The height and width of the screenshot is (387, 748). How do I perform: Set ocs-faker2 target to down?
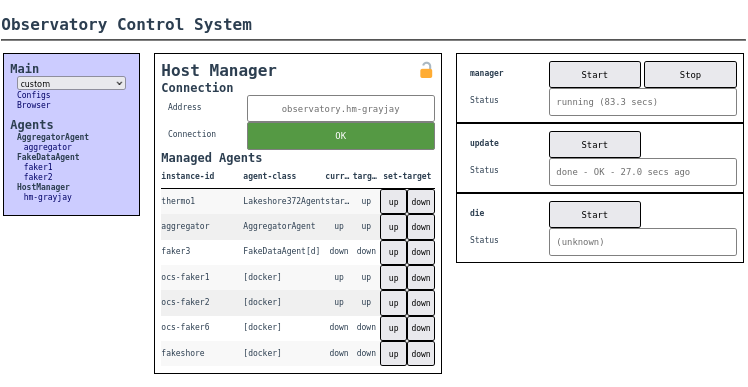(421, 303)
